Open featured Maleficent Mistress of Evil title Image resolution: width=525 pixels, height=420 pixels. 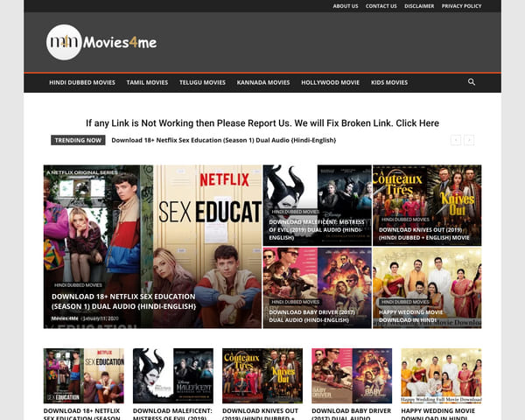[x=317, y=230]
